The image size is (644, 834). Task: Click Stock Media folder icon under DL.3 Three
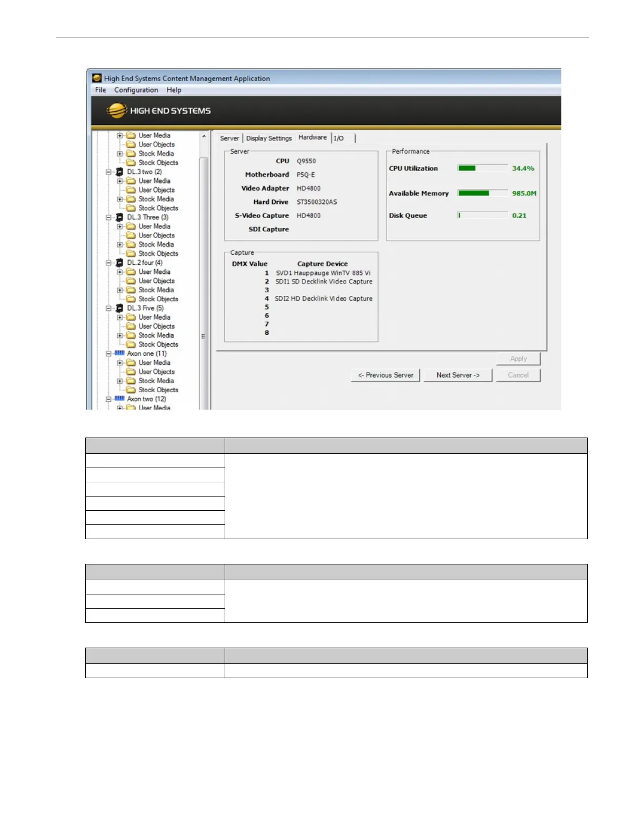(131, 244)
